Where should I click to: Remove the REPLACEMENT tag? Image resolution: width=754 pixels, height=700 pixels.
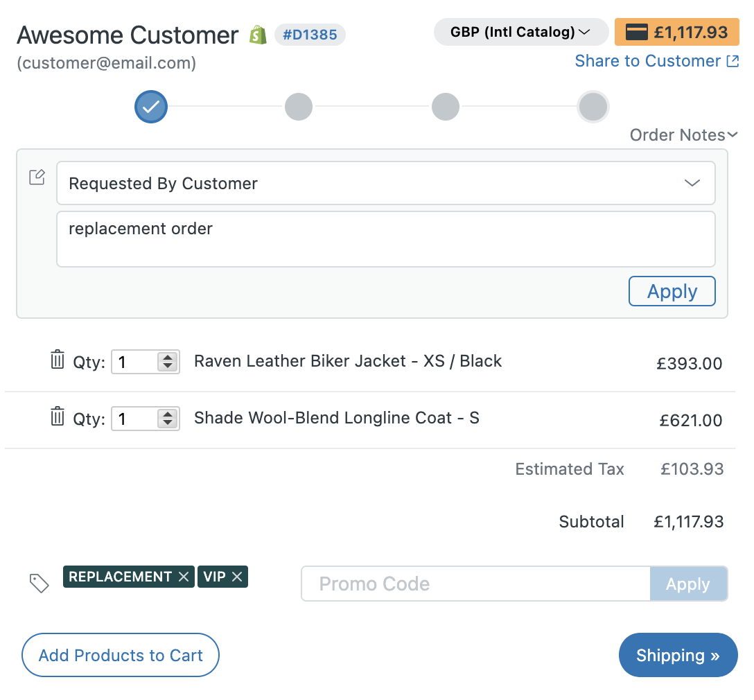tap(184, 577)
